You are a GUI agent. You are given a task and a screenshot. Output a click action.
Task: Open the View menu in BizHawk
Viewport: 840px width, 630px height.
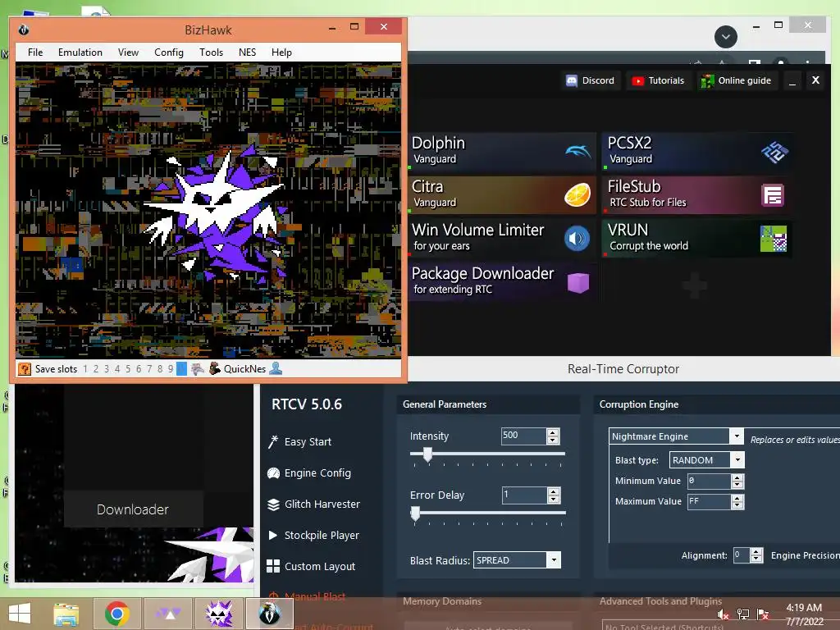tap(129, 52)
